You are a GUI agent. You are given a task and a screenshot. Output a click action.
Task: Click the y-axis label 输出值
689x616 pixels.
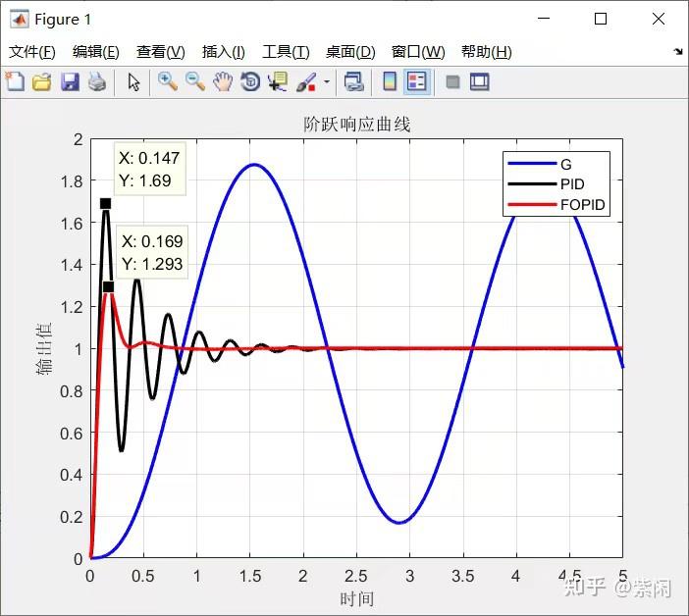pos(44,348)
